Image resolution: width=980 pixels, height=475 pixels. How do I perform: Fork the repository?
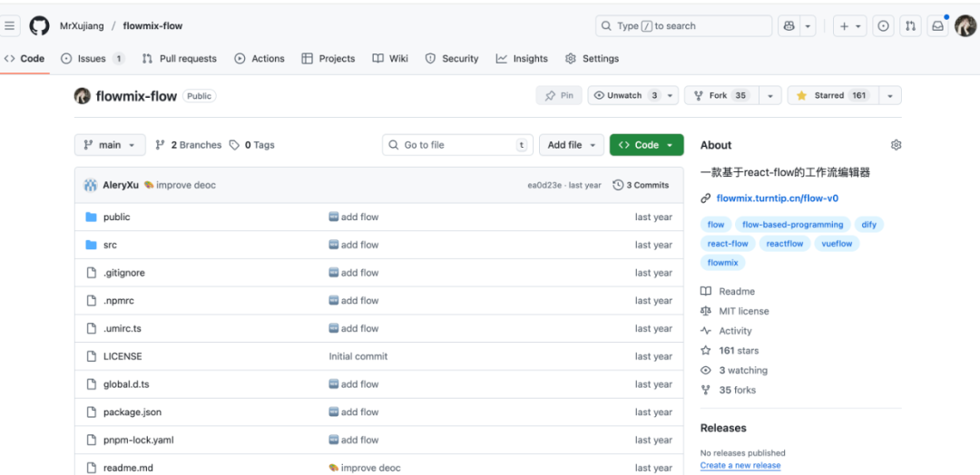click(x=722, y=95)
